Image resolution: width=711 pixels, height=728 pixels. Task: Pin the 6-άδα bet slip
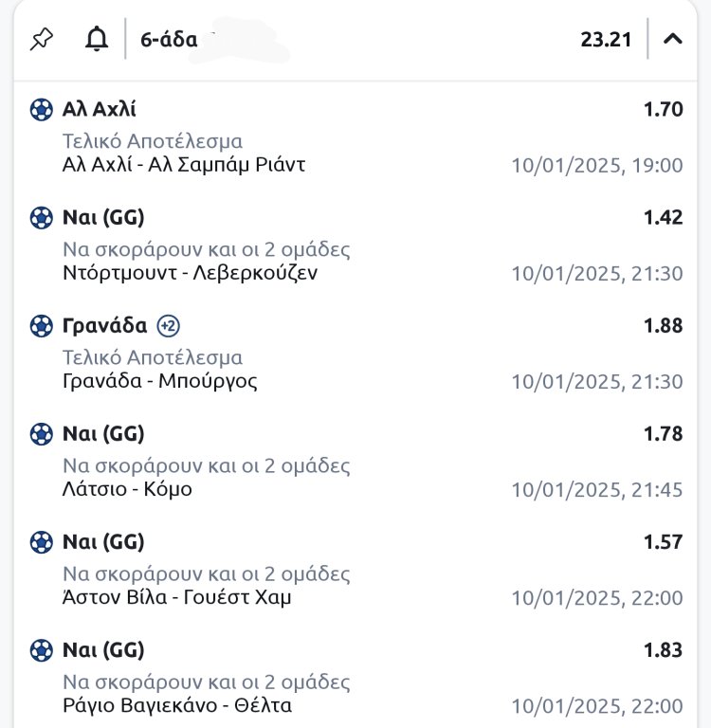[42, 40]
